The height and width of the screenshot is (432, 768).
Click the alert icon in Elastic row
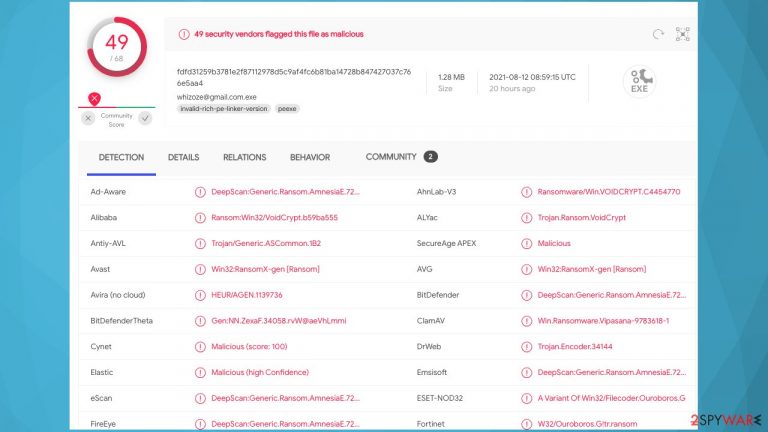point(200,373)
